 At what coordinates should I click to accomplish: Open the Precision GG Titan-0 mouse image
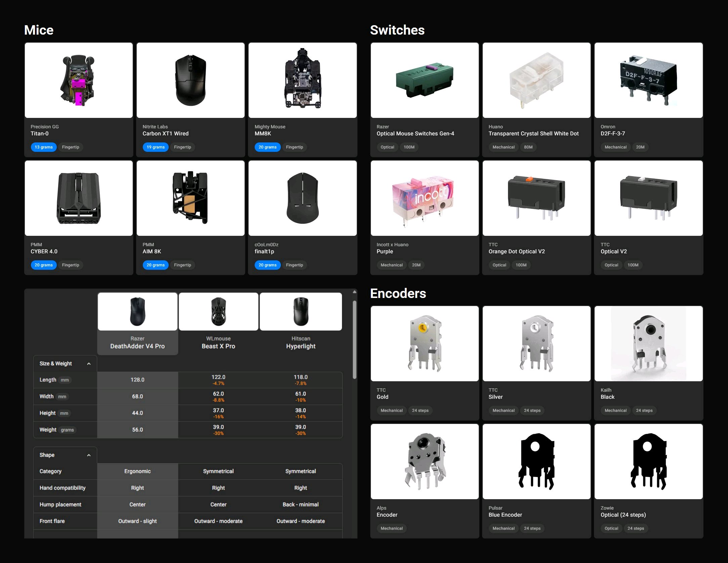79,80
